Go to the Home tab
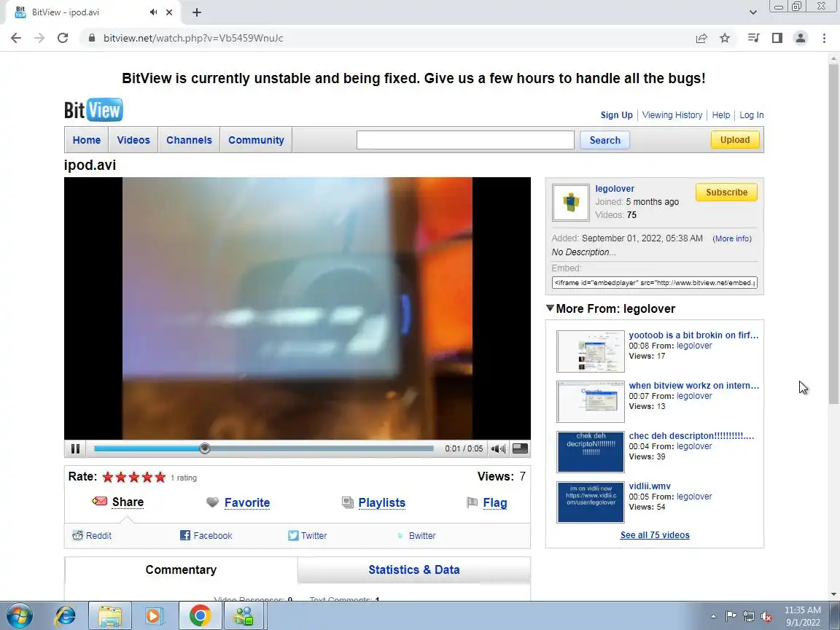This screenshot has height=630, width=840. pos(87,140)
